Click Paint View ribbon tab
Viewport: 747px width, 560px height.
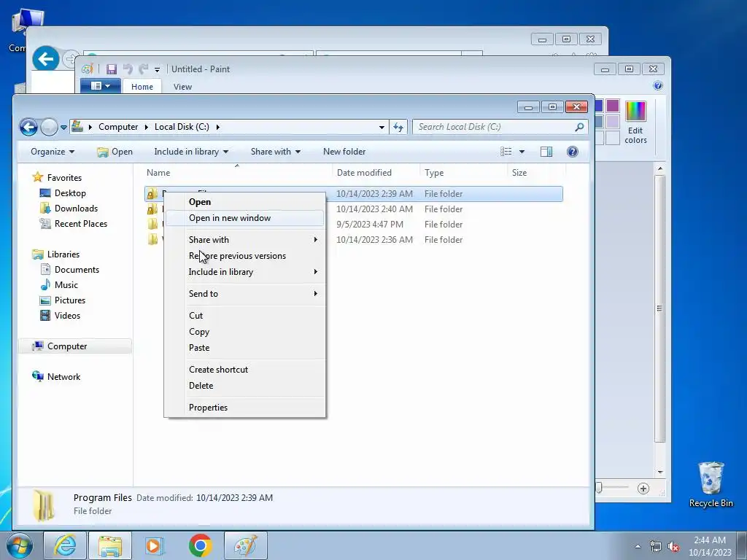click(182, 87)
